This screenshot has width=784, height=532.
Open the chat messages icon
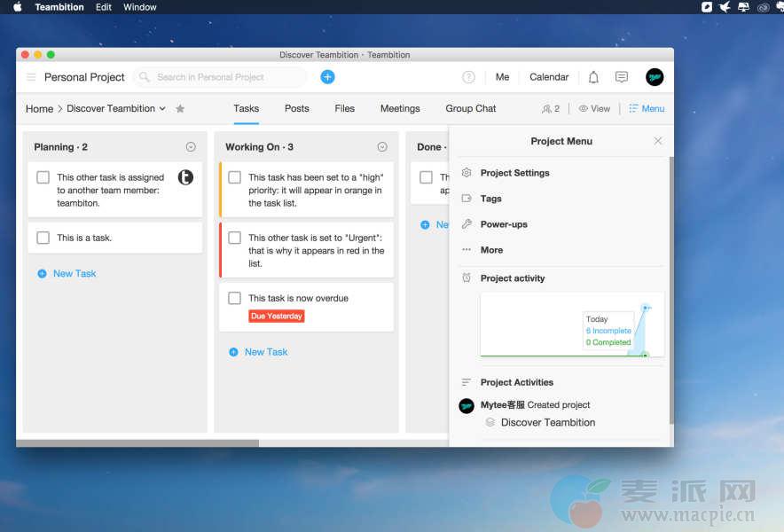coord(622,77)
